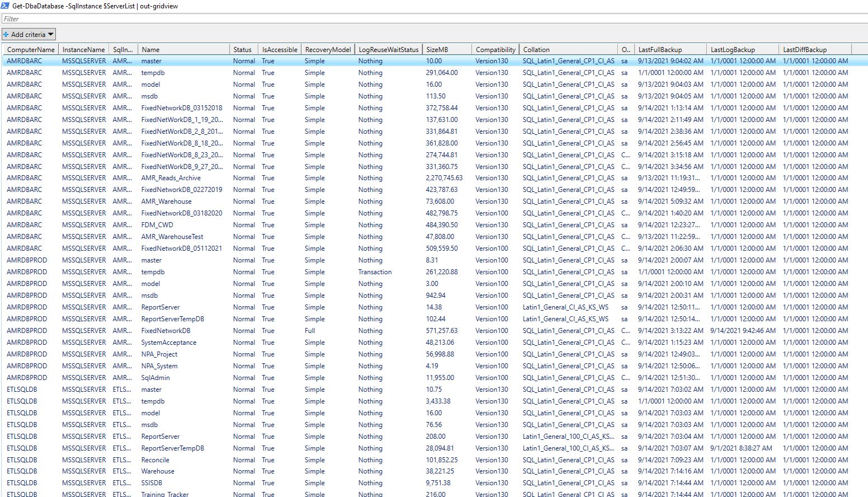
Task: Select the FDM_CWD database row
Action: click(x=157, y=225)
